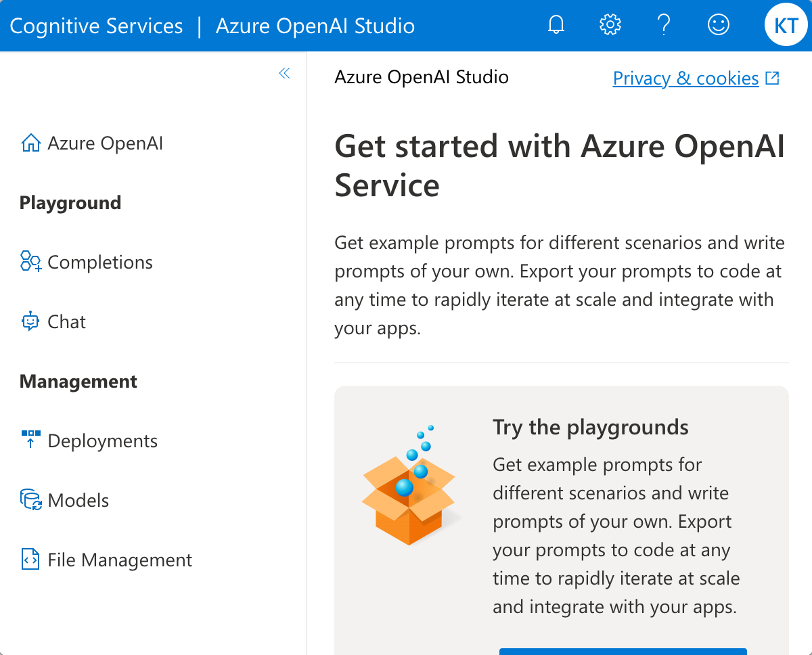Screen dimensions: 812x655
Task: Navigate to Deployments under Management
Action: coord(101,441)
